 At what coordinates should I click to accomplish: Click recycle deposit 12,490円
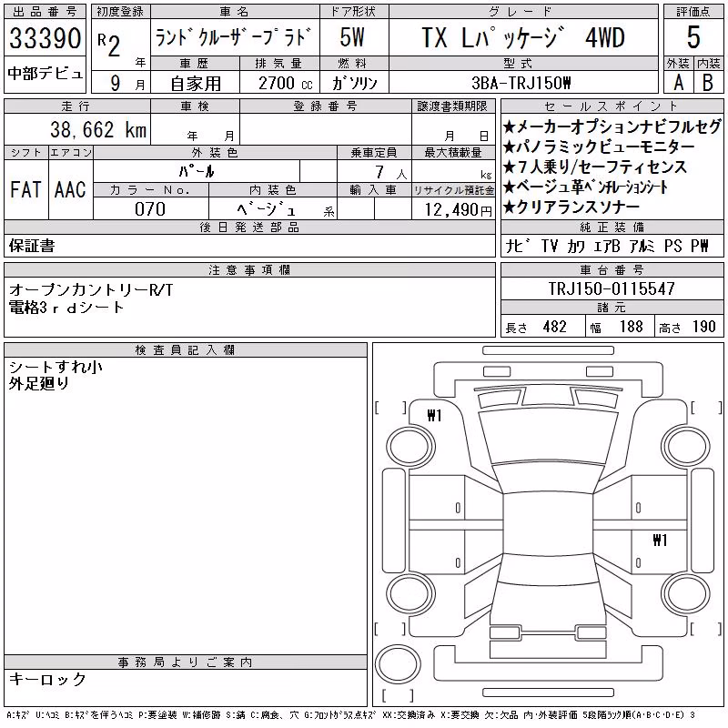click(x=459, y=210)
